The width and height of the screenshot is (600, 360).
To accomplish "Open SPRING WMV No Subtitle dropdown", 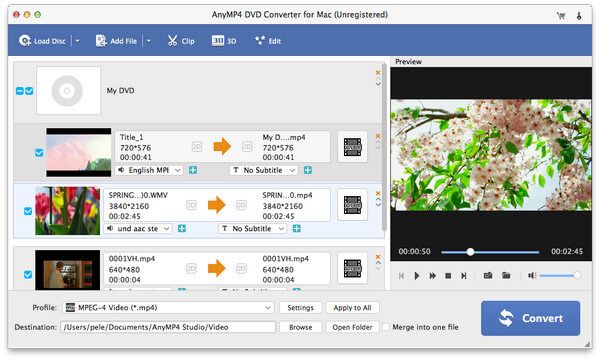I will click(x=253, y=229).
